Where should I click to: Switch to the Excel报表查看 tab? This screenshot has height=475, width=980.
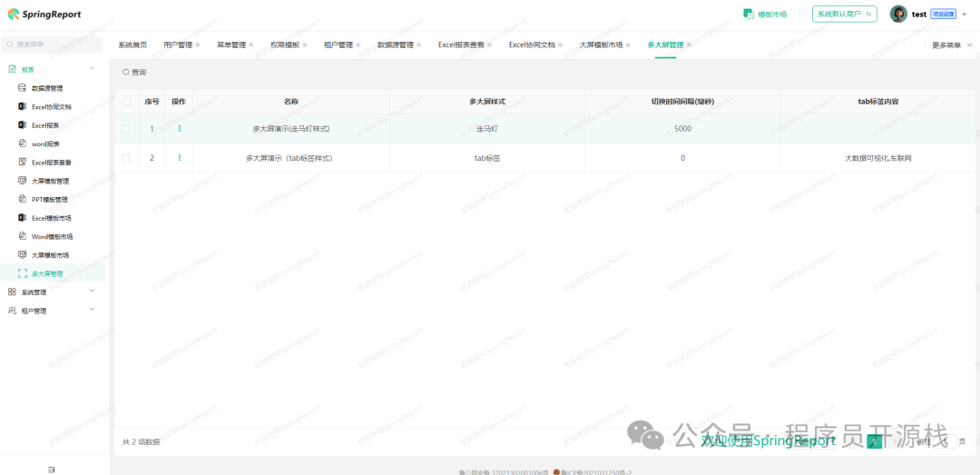pyautogui.click(x=461, y=45)
